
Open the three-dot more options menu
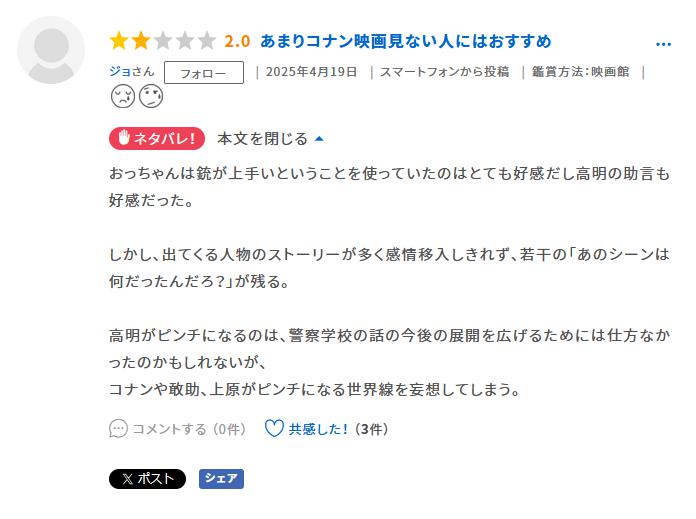[x=663, y=44]
